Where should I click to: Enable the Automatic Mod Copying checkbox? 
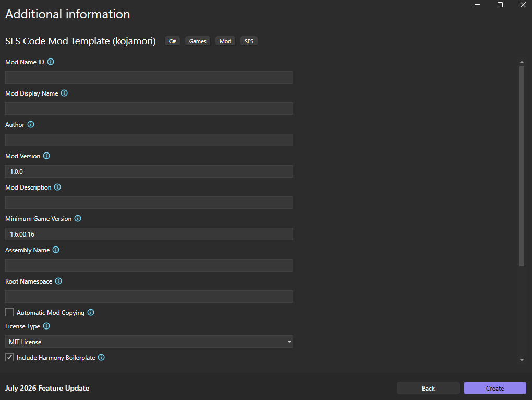(9, 312)
